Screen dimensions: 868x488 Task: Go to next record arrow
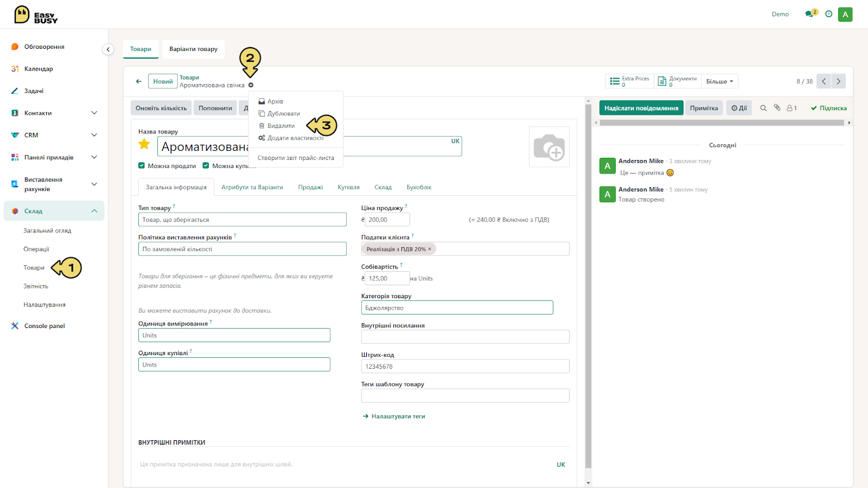(838, 81)
